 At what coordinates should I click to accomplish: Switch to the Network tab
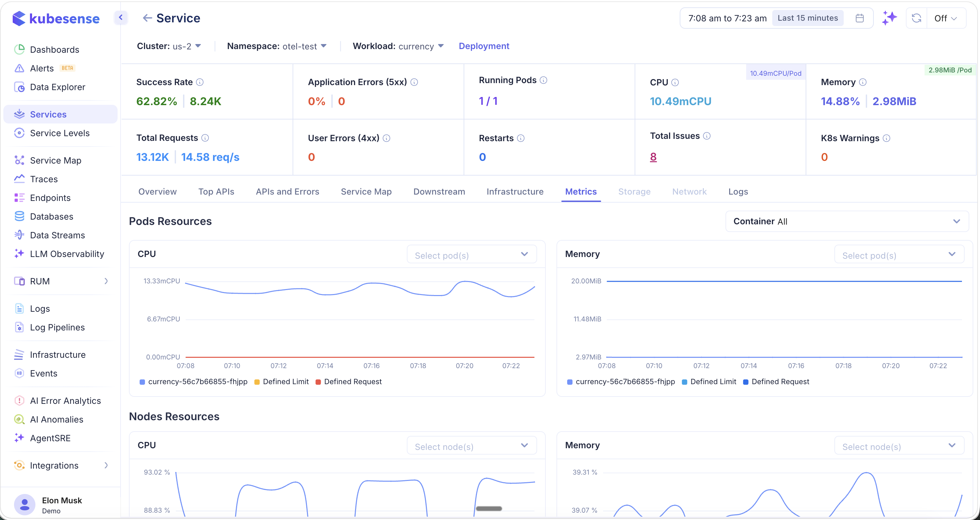pos(689,192)
